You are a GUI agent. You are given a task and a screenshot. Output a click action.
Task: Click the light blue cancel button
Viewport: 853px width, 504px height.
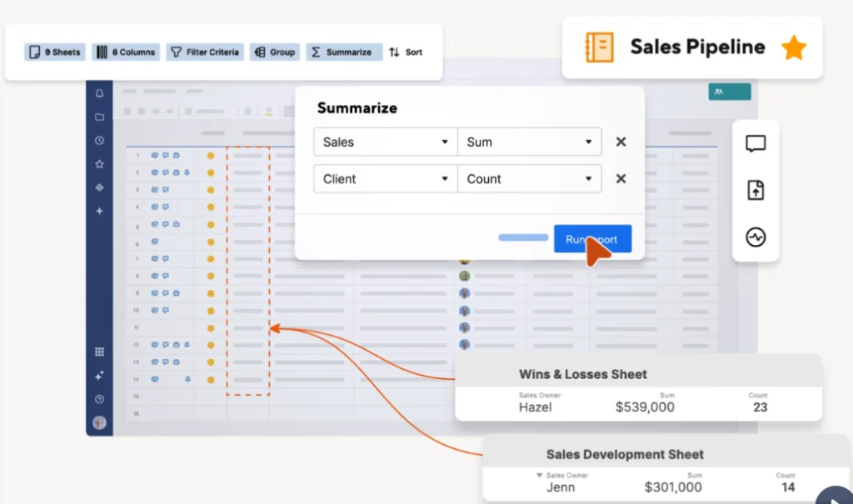pos(523,237)
